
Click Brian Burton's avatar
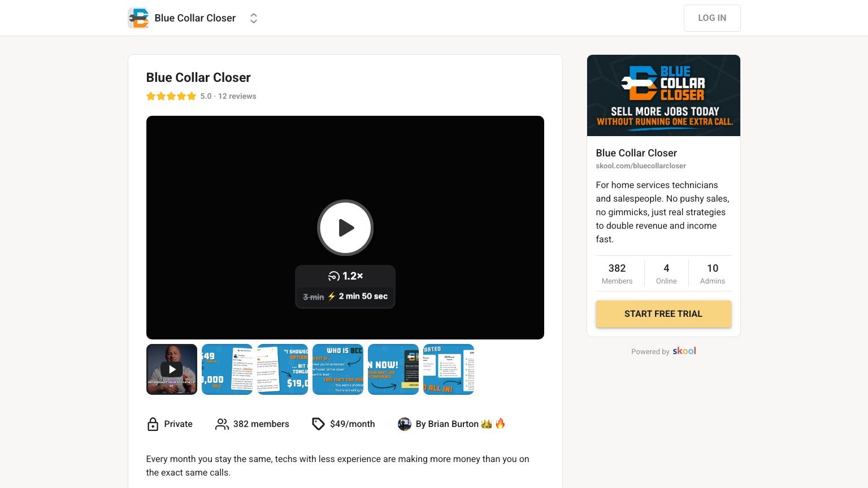coord(405,424)
